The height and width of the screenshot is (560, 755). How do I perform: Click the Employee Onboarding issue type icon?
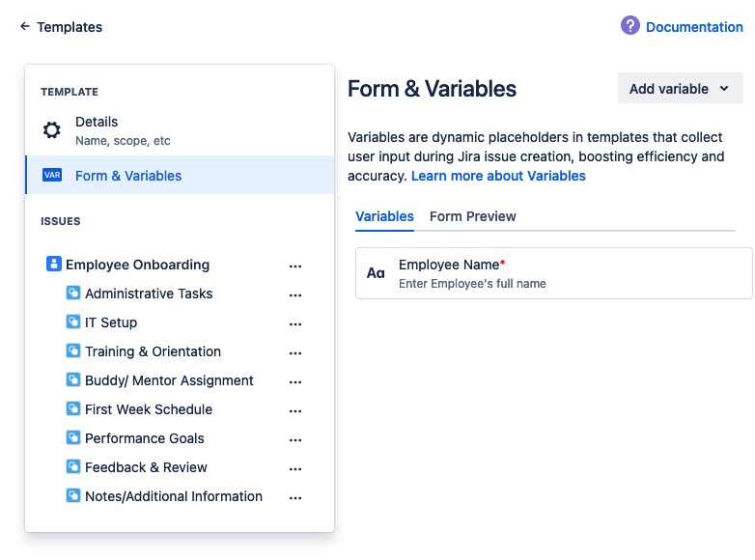click(53, 264)
